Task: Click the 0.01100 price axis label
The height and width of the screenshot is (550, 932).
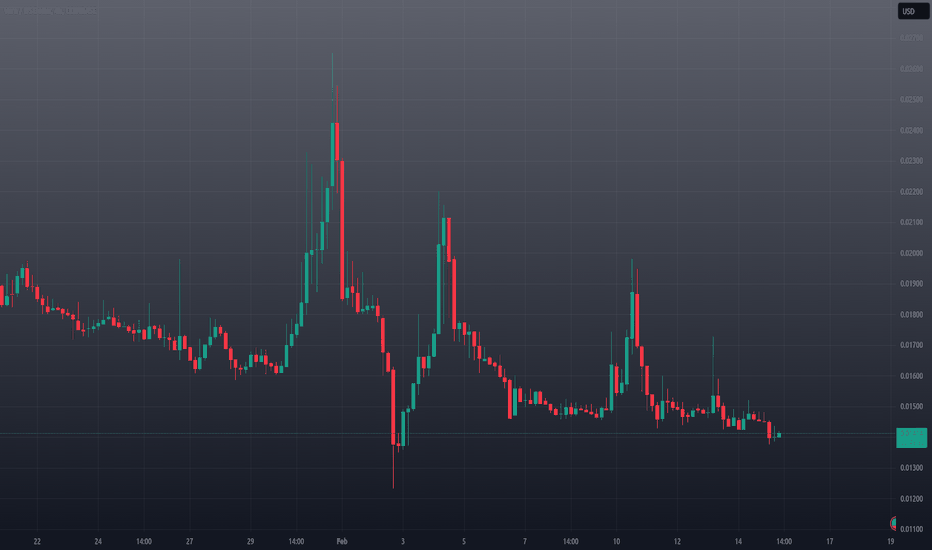Action: point(911,529)
